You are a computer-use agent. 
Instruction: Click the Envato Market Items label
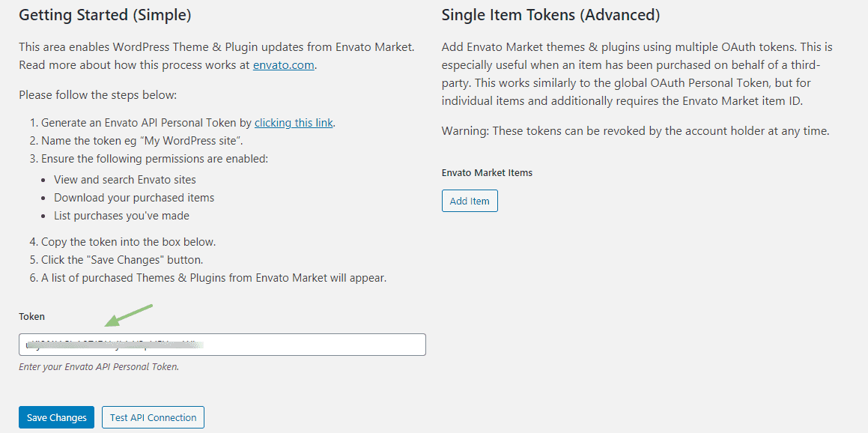(487, 173)
